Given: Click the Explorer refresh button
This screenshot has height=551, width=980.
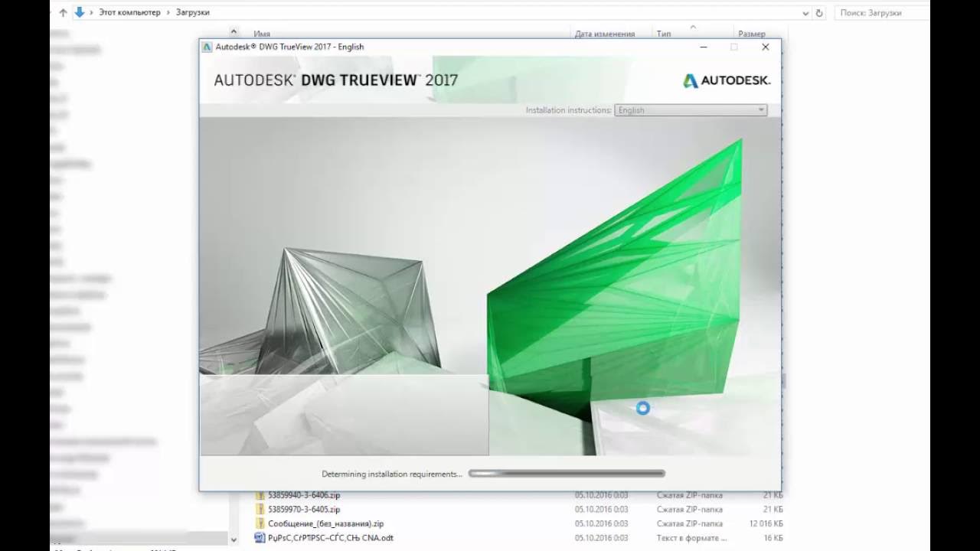Looking at the screenshot, I should coord(819,13).
